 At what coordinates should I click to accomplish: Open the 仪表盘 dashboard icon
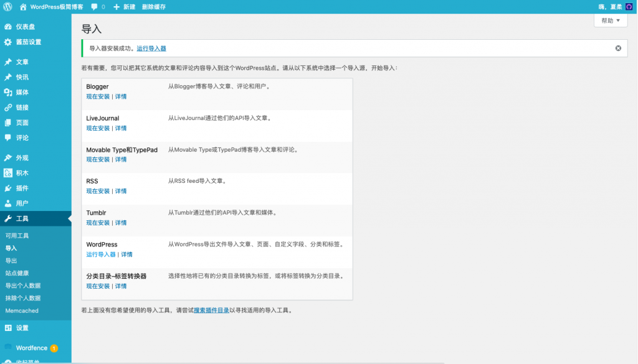point(8,27)
